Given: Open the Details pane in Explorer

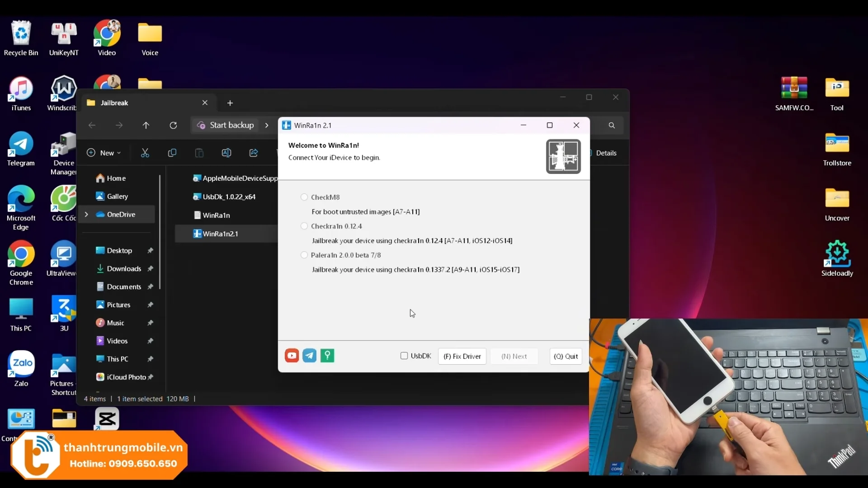Looking at the screenshot, I should point(603,153).
